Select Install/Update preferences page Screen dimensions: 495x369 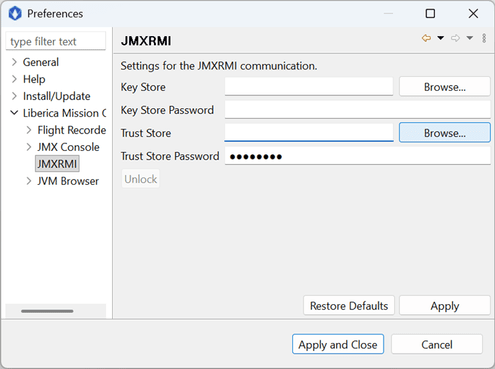(x=57, y=96)
